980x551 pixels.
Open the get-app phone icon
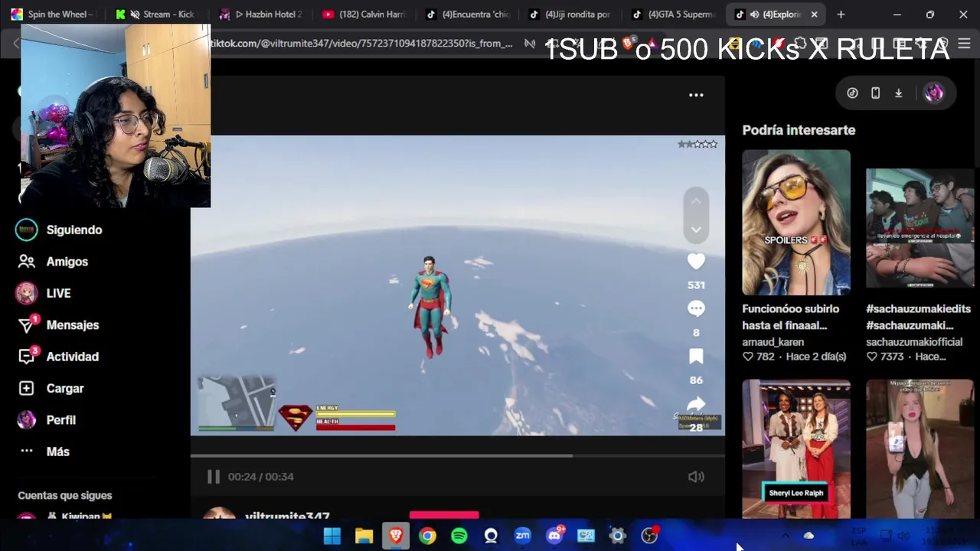click(875, 93)
